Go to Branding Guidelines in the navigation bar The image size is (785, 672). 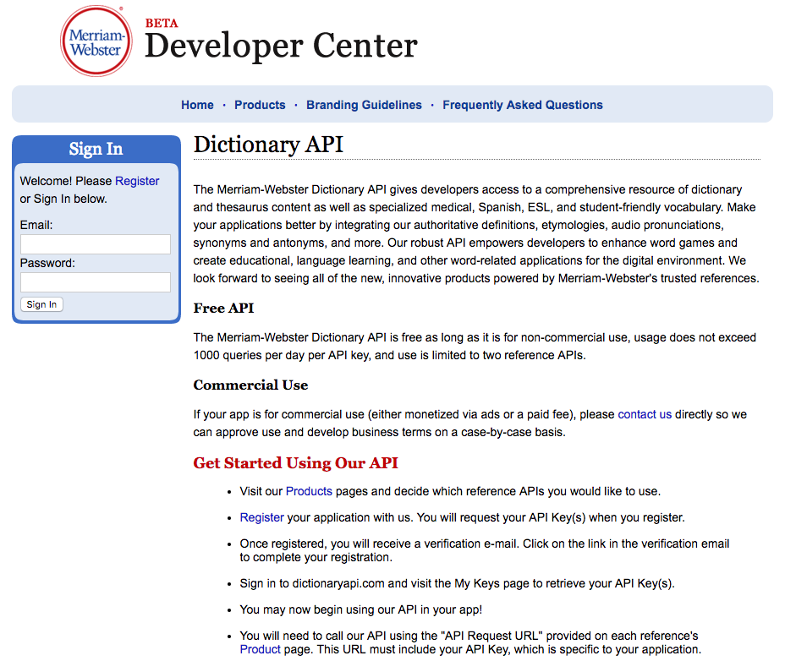coord(364,105)
